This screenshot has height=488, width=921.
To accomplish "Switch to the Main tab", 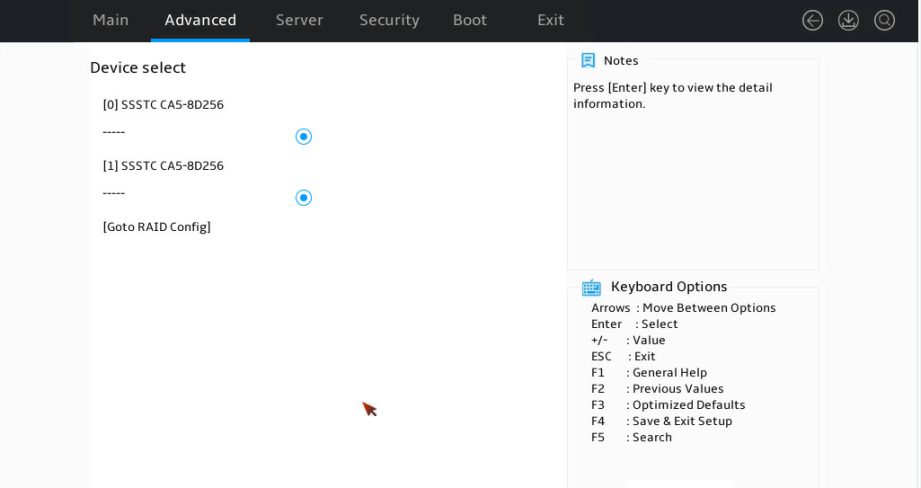I will point(110,20).
